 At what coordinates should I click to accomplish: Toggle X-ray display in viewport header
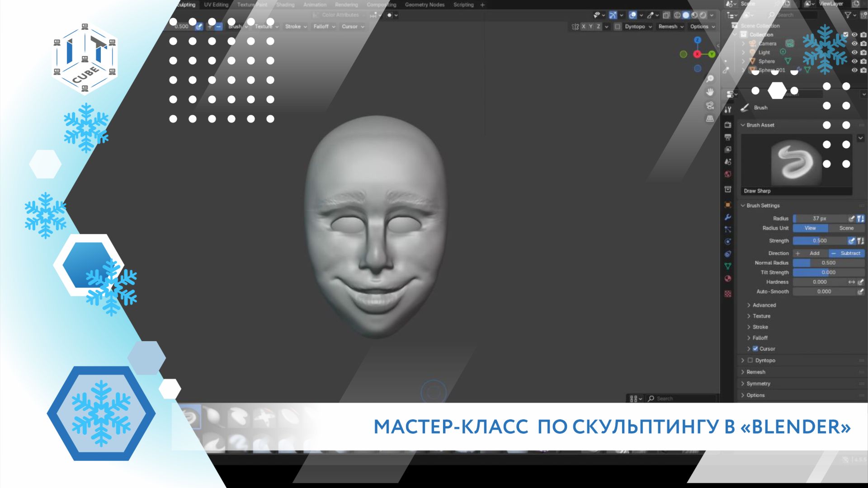point(666,15)
